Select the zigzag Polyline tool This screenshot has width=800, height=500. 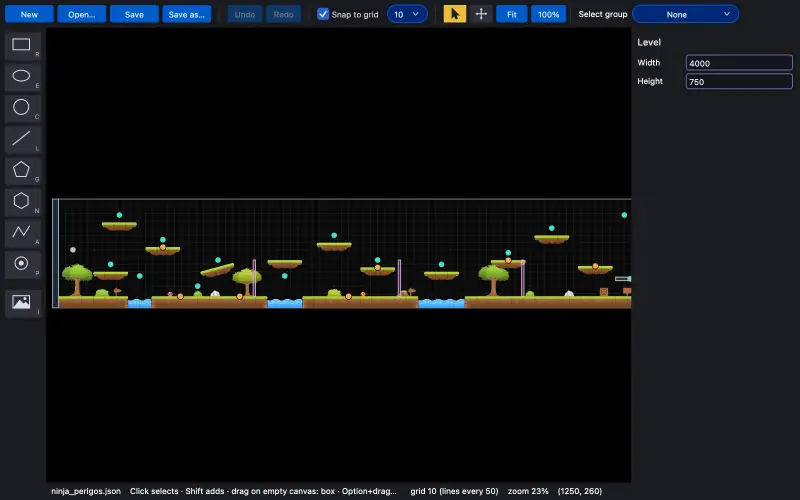click(x=23, y=233)
